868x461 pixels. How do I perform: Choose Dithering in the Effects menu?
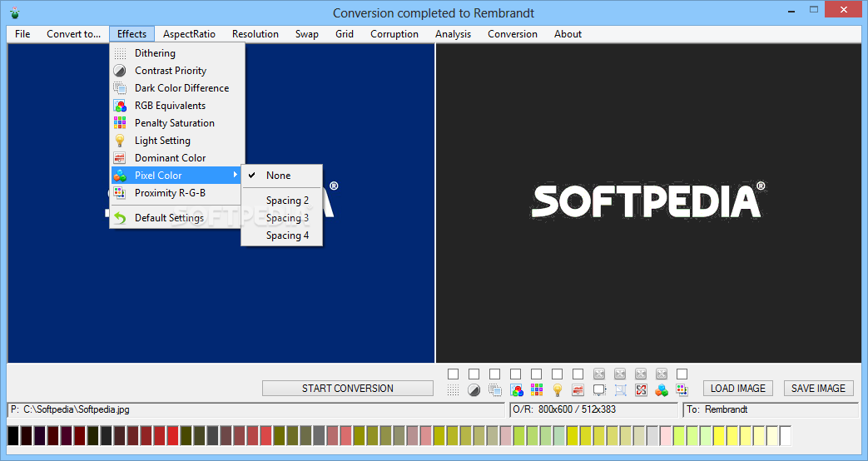(177, 53)
